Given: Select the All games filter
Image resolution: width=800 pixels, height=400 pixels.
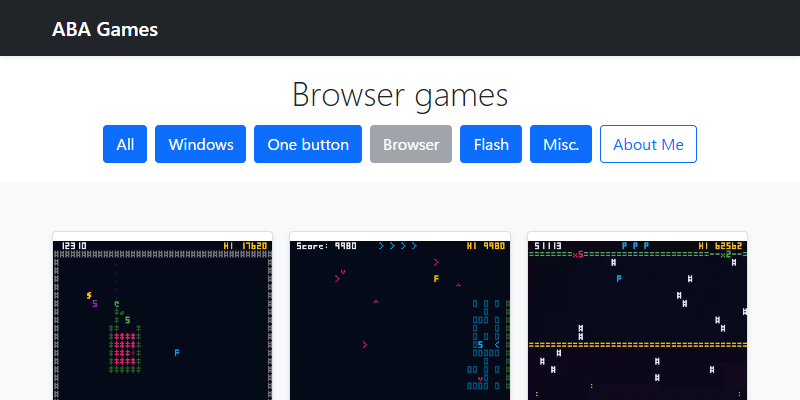Looking at the screenshot, I should [x=125, y=144].
